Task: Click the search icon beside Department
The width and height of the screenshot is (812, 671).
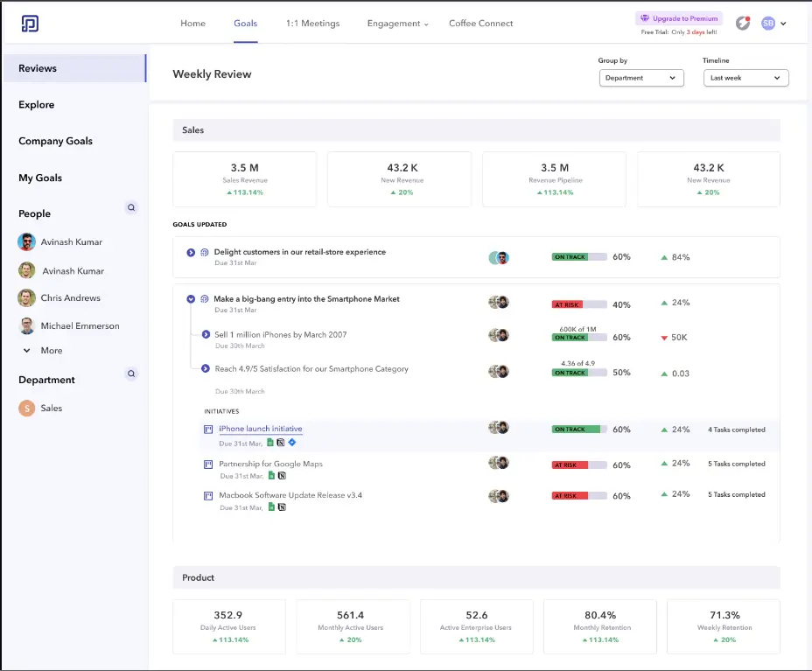Action: tap(131, 374)
